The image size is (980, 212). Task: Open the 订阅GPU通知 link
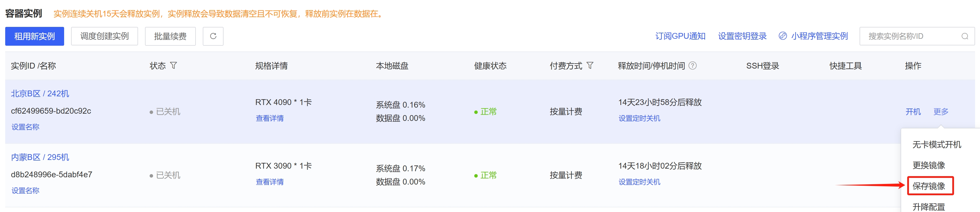coord(680,36)
